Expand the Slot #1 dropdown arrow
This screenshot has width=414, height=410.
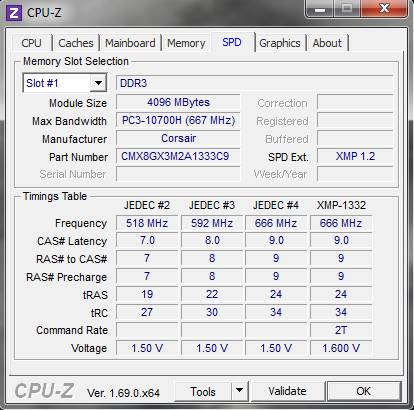point(98,83)
